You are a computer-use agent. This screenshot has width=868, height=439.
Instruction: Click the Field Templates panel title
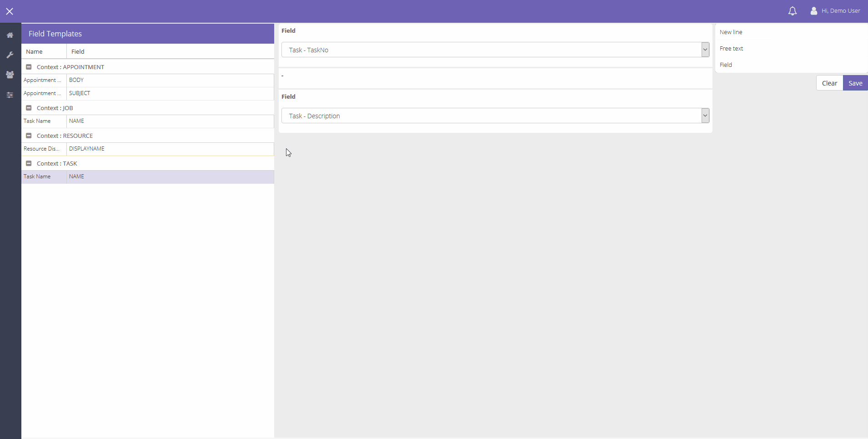click(x=55, y=34)
